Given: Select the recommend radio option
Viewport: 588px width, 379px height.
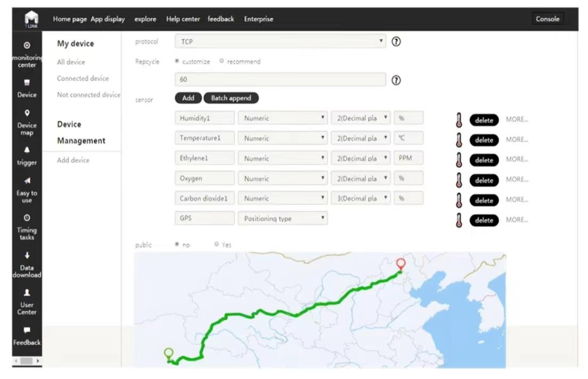Looking at the screenshot, I should tap(222, 61).
